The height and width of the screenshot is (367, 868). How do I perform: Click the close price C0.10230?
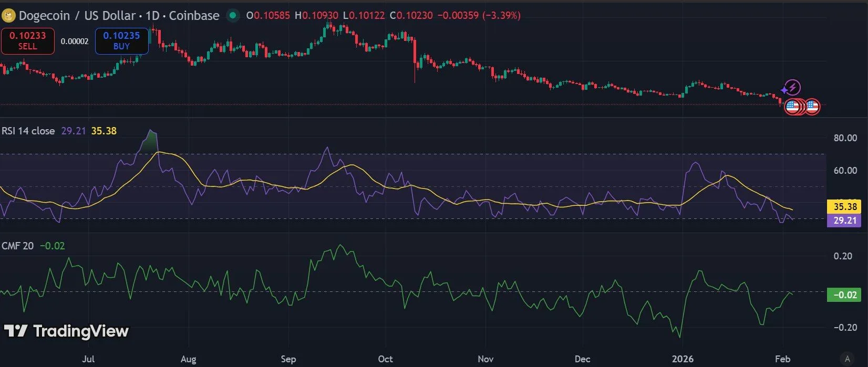click(x=411, y=15)
